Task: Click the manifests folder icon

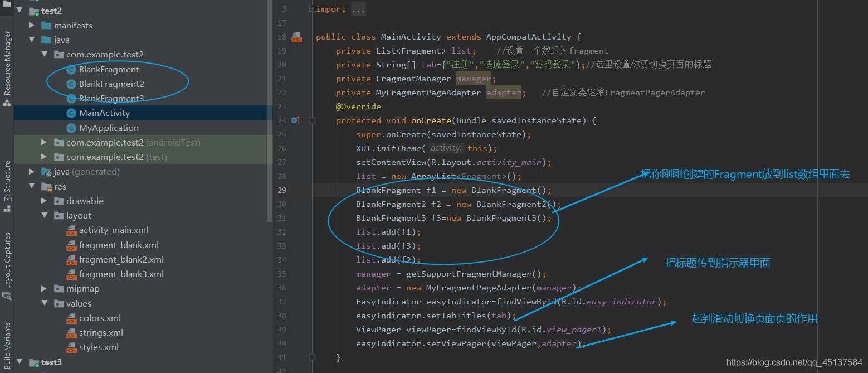Action: (x=46, y=25)
